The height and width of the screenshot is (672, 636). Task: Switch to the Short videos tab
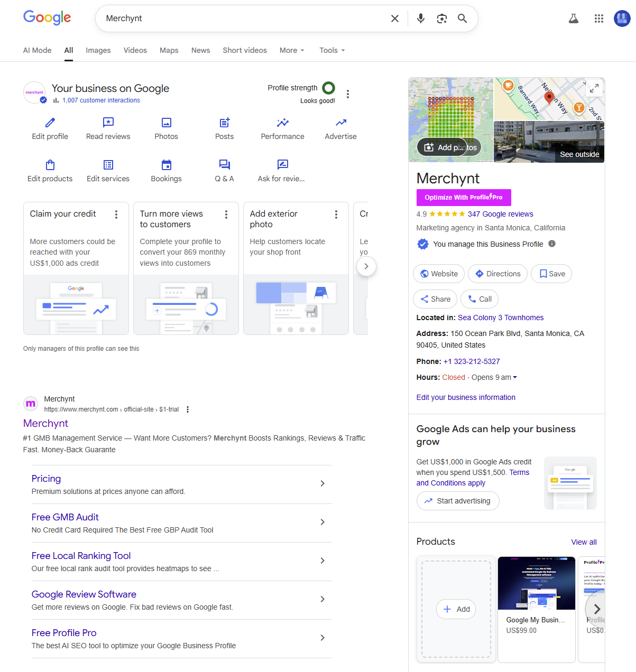[x=245, y=50]
